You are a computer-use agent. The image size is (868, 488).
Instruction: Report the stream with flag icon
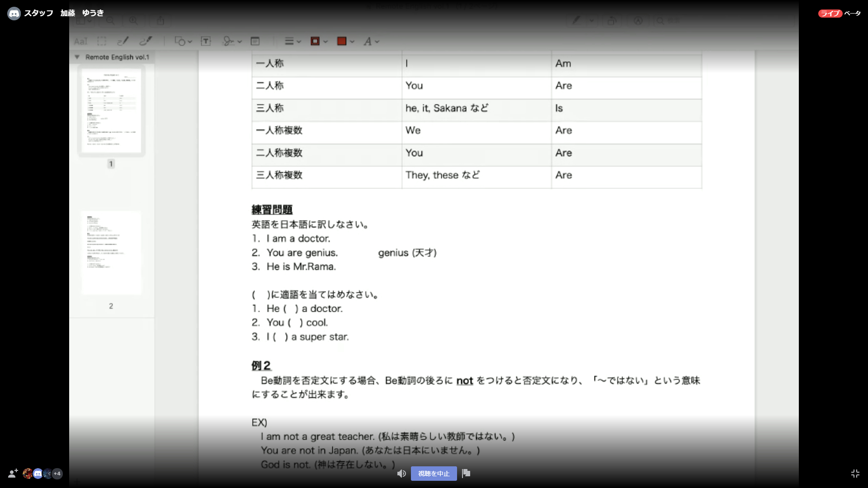(467, 473)
